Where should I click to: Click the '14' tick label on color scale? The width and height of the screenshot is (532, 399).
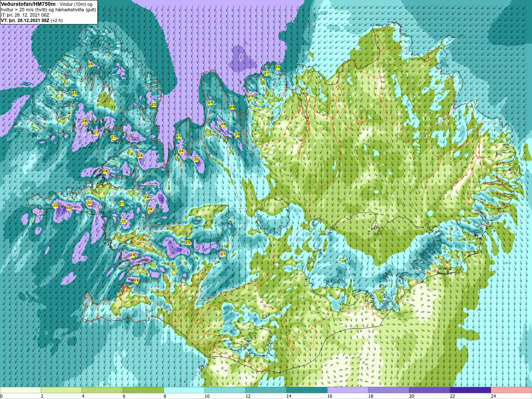tap(289, 396)
